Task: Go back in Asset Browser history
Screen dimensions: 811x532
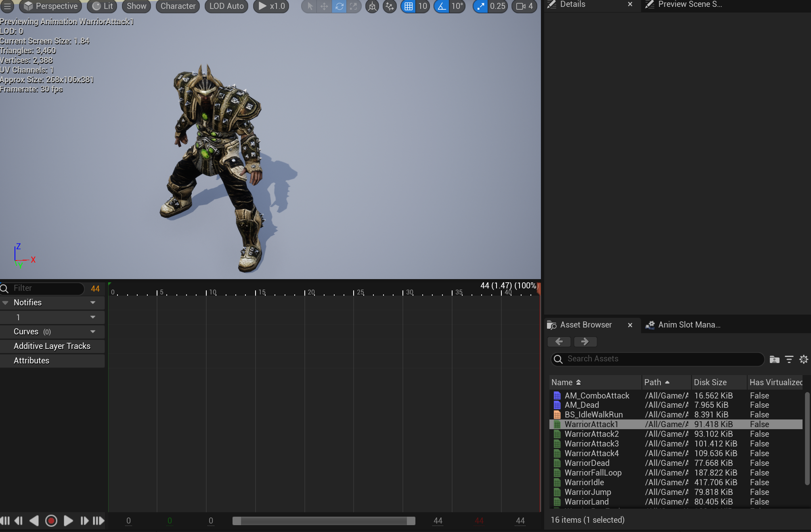Action: click(x=559, y=342)
